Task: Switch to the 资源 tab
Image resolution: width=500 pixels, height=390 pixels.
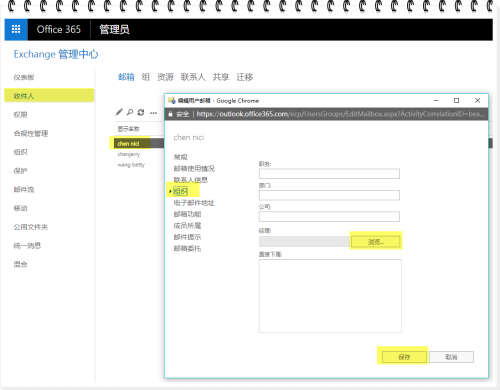Action: (165, 77)
